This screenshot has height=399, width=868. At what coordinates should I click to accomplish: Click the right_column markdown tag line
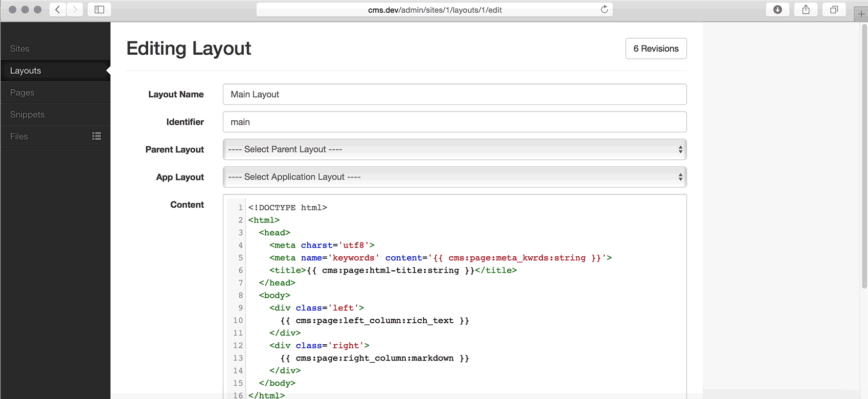(x=375, y=358)
